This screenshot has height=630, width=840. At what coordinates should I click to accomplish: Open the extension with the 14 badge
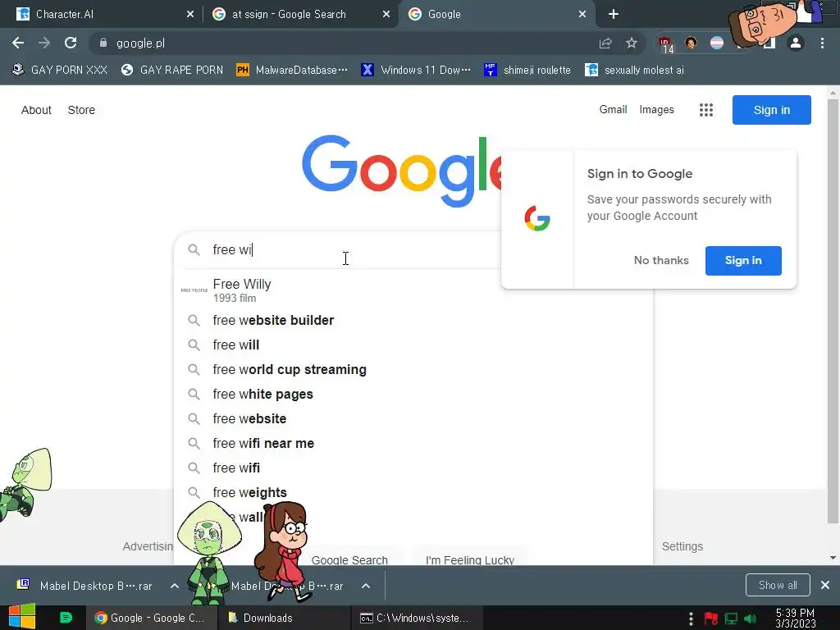666,44
